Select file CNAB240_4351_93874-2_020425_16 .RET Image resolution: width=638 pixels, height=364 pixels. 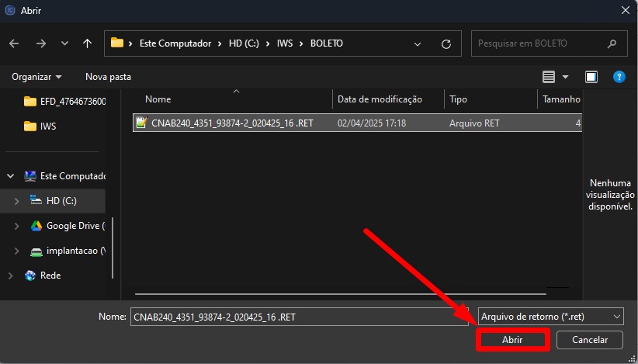point(357,123)
